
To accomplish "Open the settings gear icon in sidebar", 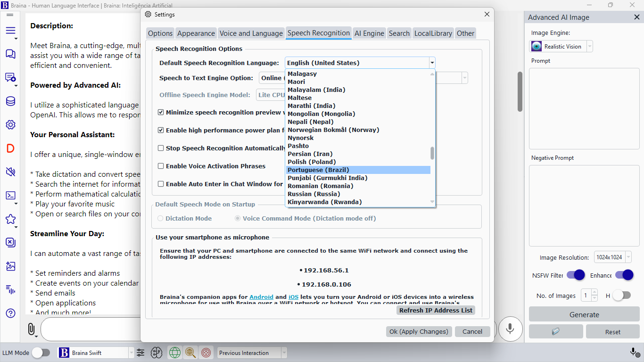I will tap(10, 125).
